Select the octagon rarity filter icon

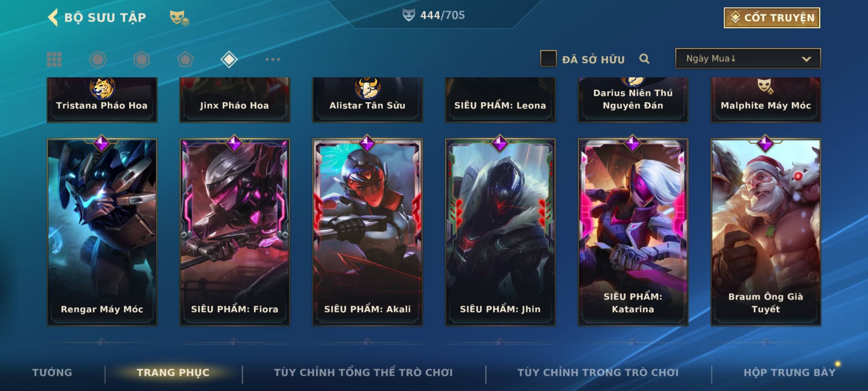tap(98, 59)
